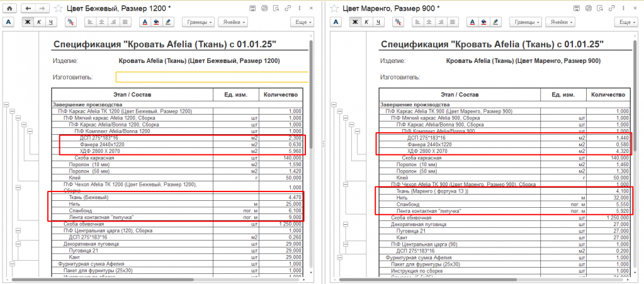This screenshot has height=284, width=644.
Task: Collapse П\Ф Мягкий каркас Afelia 1200 group
Action: (18, 118)
